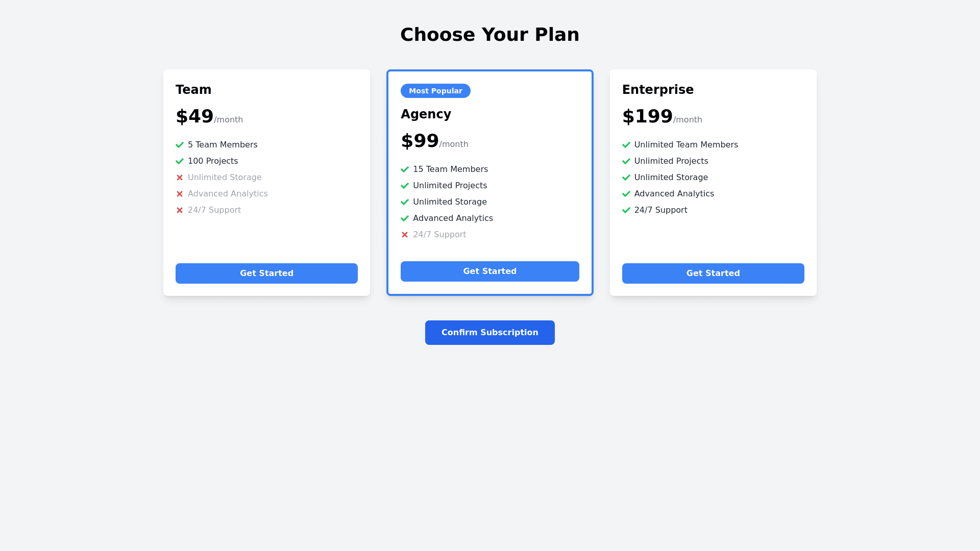Click red X beside Agency 24/7 Support
This screenshot has width=980, height=551.
(405, 235)
